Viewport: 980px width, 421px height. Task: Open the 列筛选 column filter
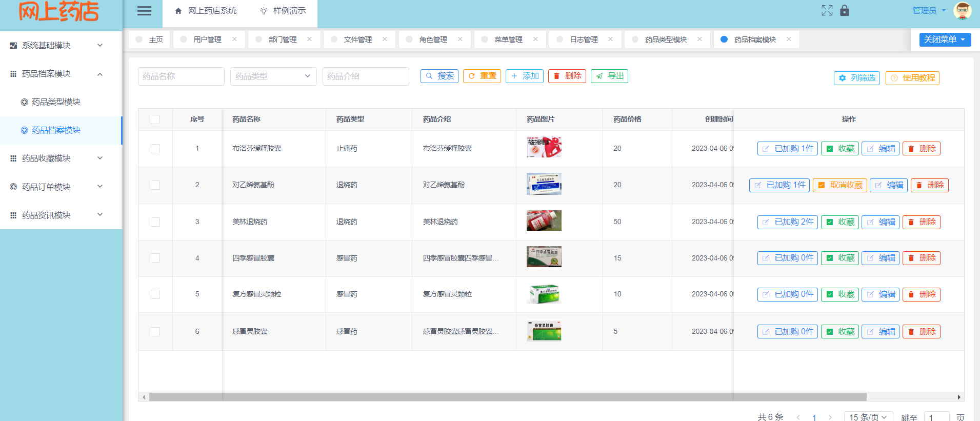click(857, 78)
